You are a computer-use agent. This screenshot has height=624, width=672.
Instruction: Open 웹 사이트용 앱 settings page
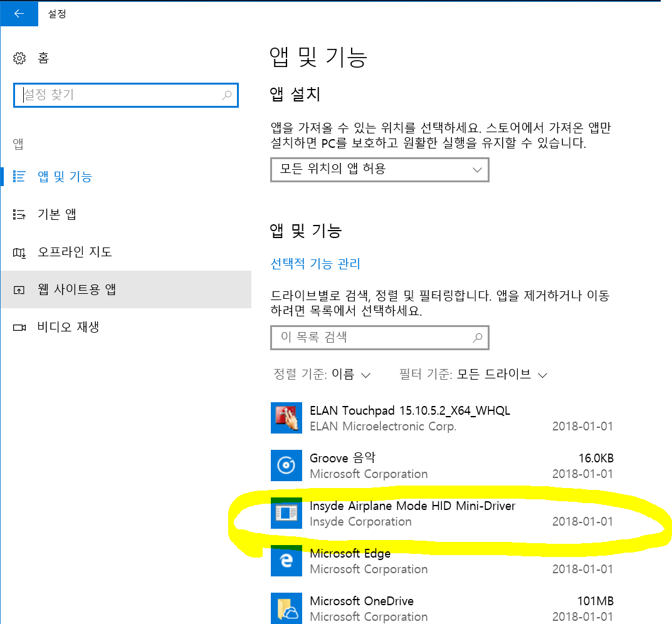pos(126,289)
